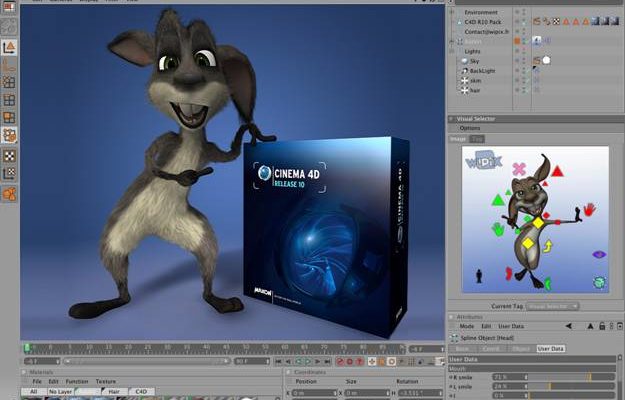Click the Position X input field
This screenshot has width=625, height=400.
point(314,393)
